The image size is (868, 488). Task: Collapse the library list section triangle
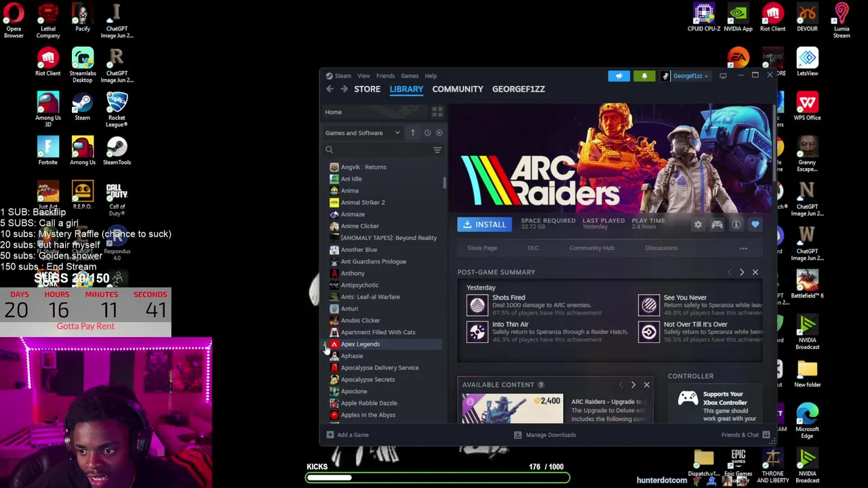coord(325,345)
